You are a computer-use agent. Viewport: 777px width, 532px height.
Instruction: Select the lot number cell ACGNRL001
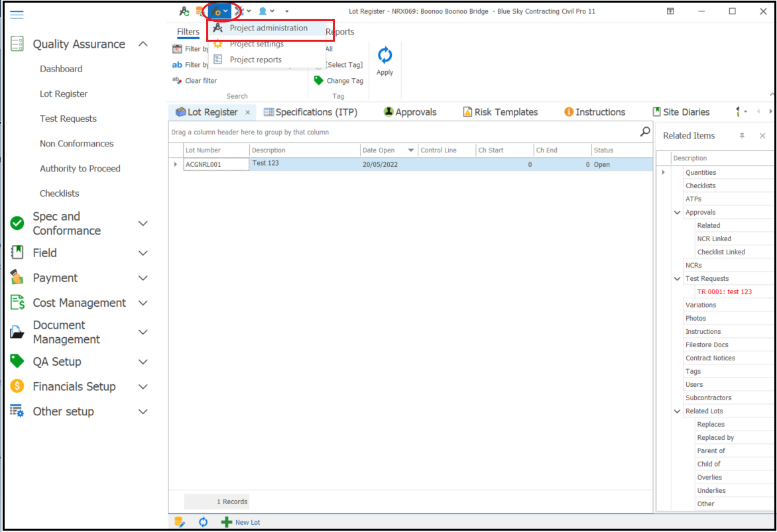coord(216,164)
